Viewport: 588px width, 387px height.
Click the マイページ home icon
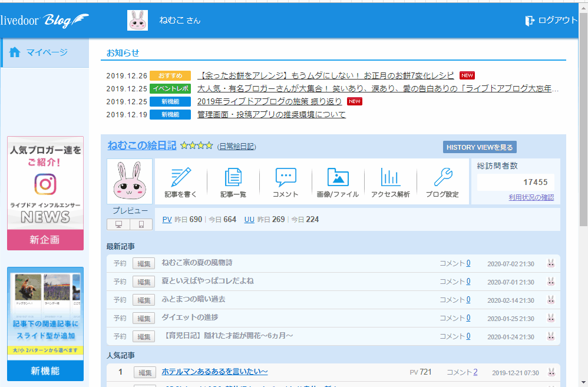coord(15,52)
